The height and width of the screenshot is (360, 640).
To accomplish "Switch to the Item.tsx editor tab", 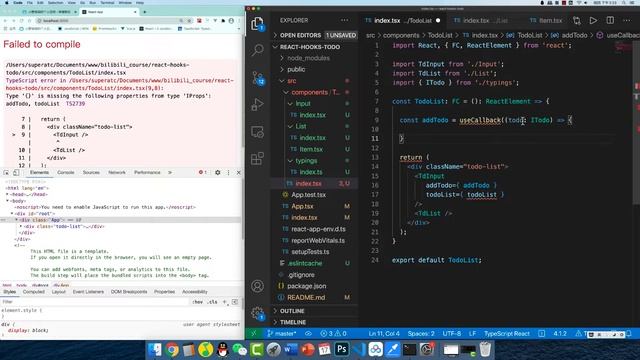I will click(x=545, y=20).
